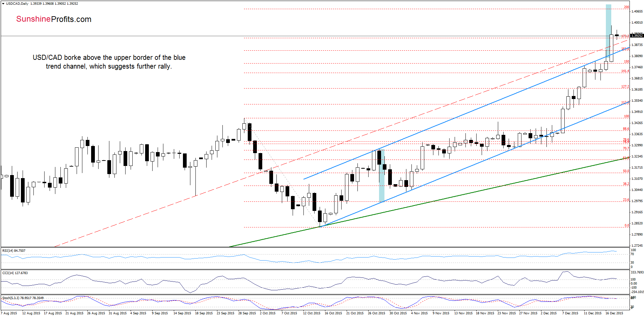The width and height of the screenshot is (644, 316).
Task: Click the 1.27245 price axis label
Action: tap(637, 246)
